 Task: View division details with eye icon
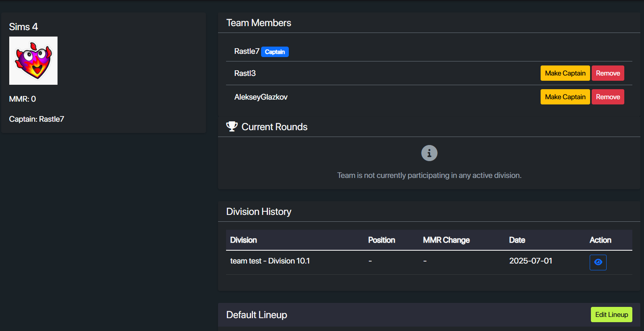[x=598, y=262]
